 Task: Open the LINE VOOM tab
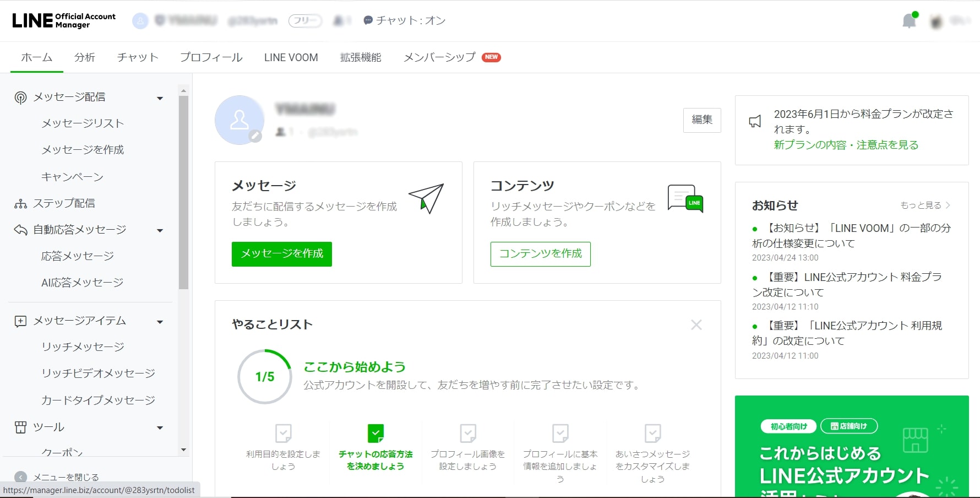pos(291,57)
